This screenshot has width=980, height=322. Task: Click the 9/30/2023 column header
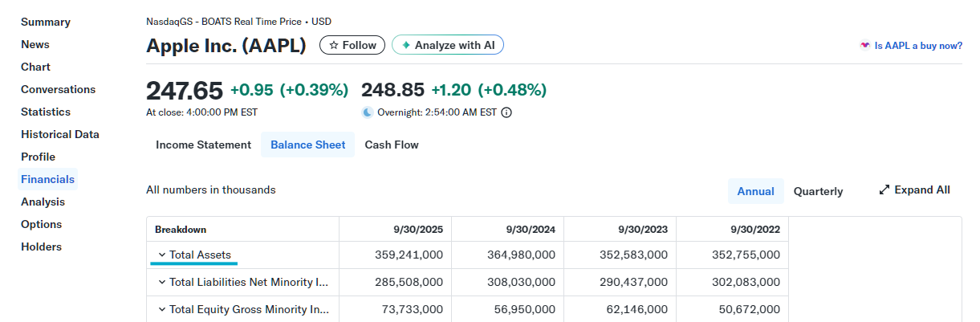pyautogui.click(x=643, y=229)
